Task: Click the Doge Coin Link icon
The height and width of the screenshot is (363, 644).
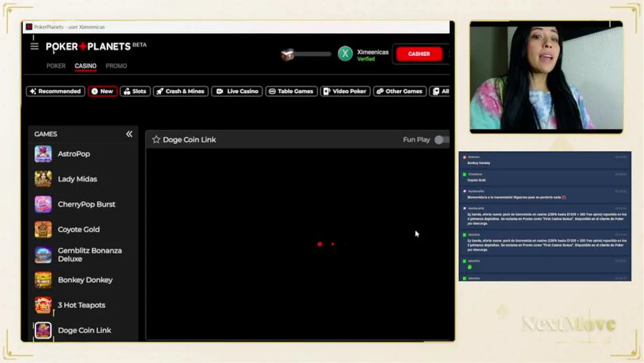Action: [43, 330]
